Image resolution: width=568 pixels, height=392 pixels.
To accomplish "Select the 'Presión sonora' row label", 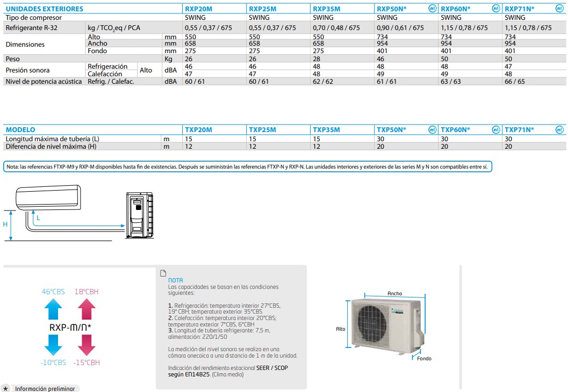I will click(27, 70).
